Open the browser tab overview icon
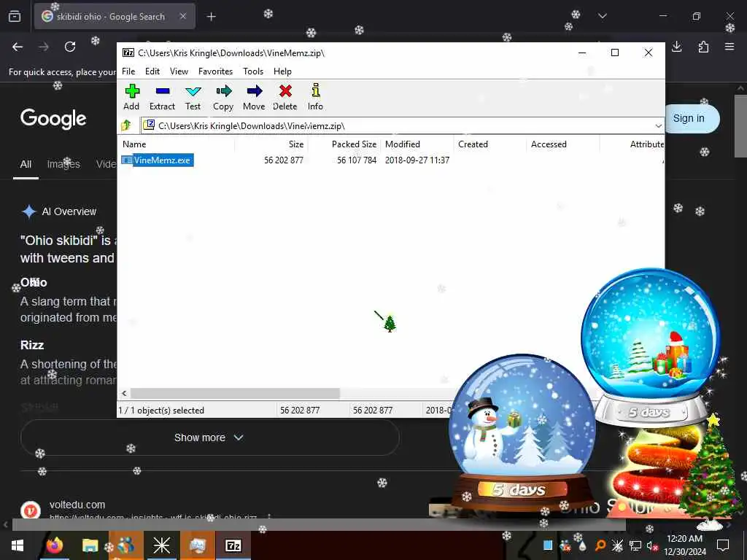This screenshot has width=747, height=560. [x=15, y=16]
